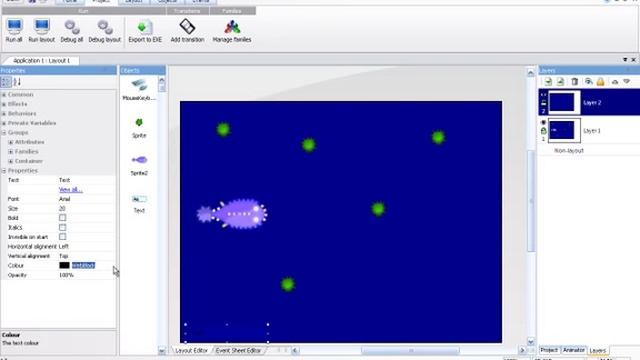Click the View all... text link

(71, 190)
